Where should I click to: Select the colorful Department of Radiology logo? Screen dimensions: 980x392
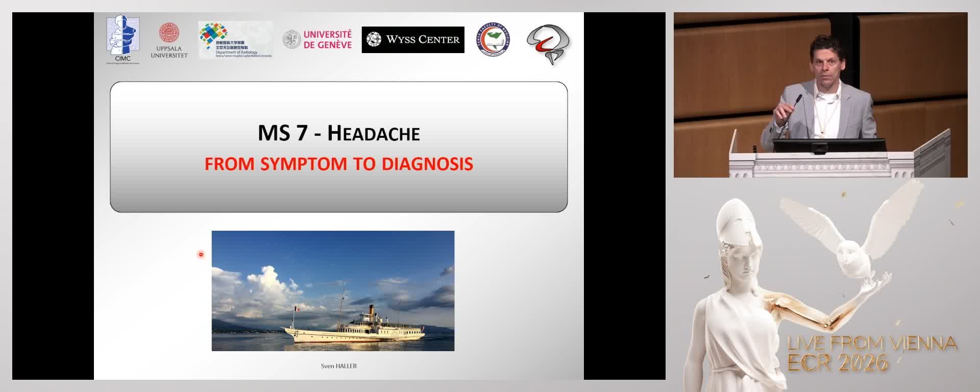(235, 40)
